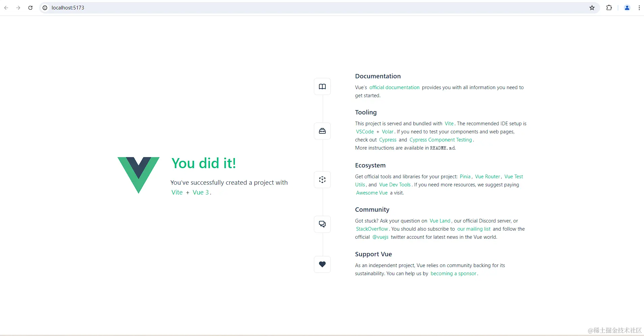Open the Cypress Component Testing link
The width and height of the screenshot is (644, 336).
click(440, 140)
